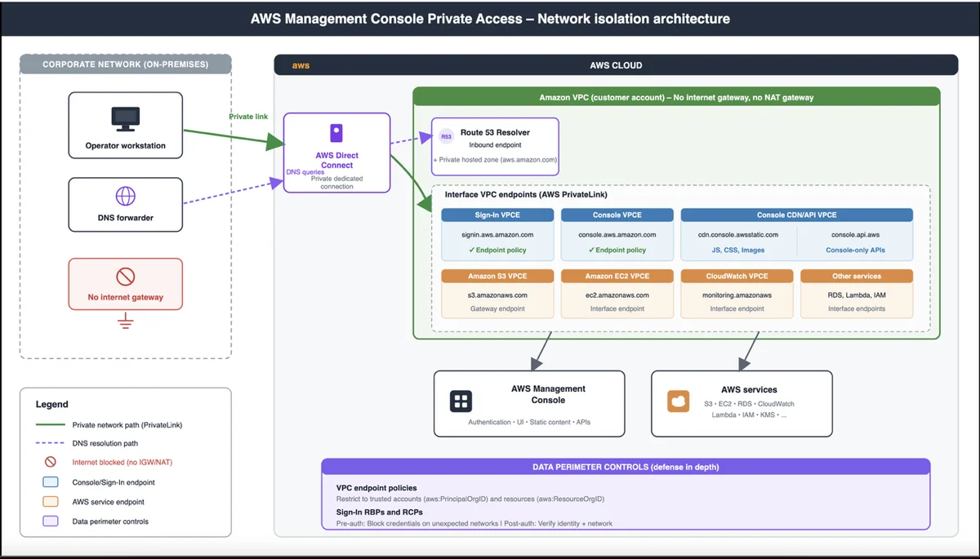Viewport: 980px width, 559px height.
Task: Click the AWS Management Console grid icon
Action: click(x=461, y=402)
